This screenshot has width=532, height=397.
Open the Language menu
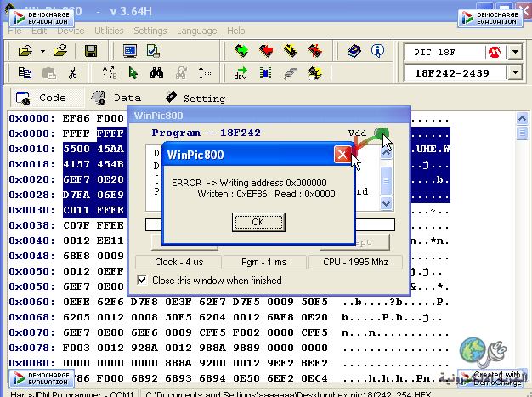pyautogui.click(x=197, y=31)
